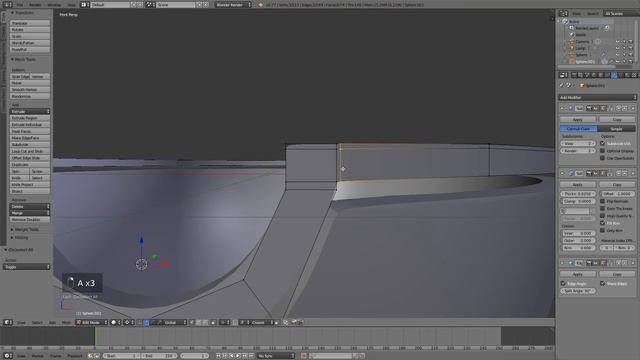This screenshot has width=640, height=360.
Task: Toggle limit selection to visible
Action: pos(213,322)
